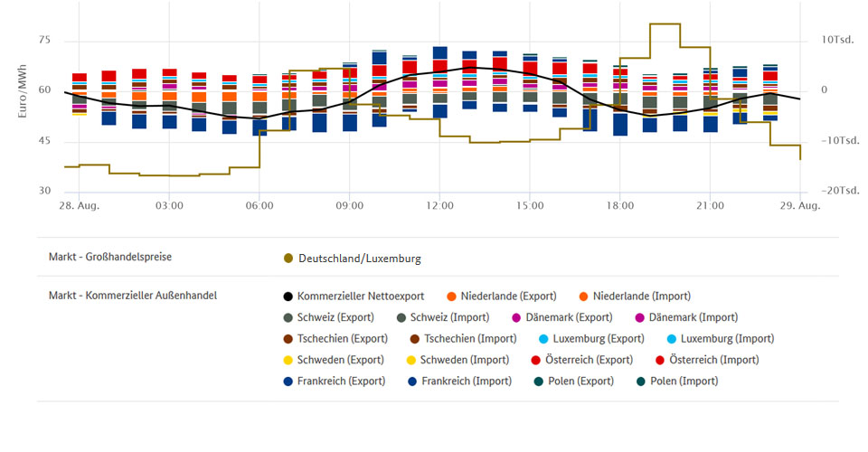The width and height of the screenshot is (868, 452).
Task: Select the Österreich (Import) legend text
Action: [714, 360]
